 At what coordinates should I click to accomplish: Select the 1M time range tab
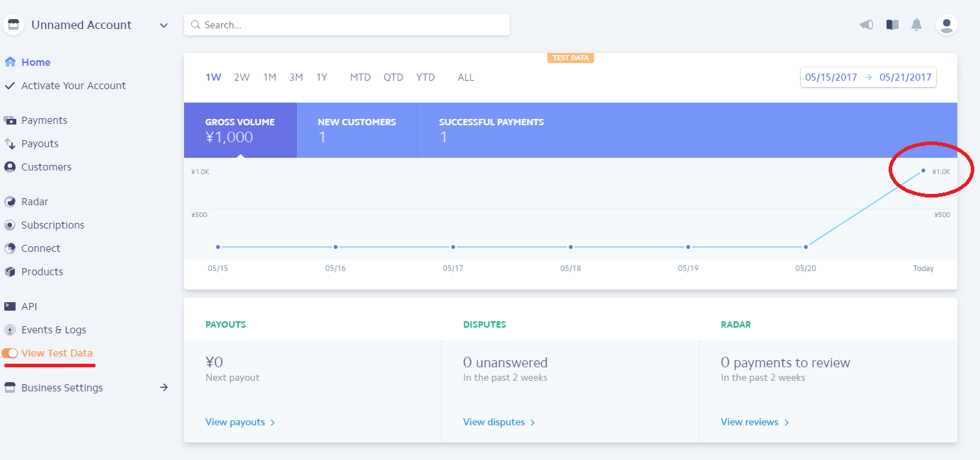[269, 77]
